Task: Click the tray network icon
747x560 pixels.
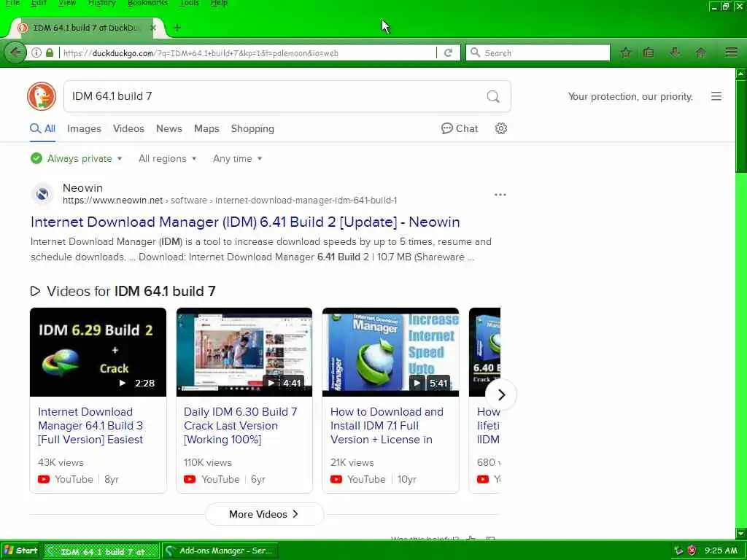Action: click(678, 551)
